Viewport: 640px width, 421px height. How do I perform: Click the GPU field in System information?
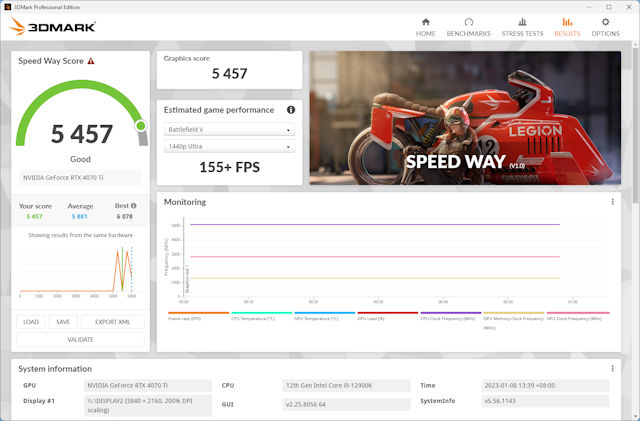148,385
